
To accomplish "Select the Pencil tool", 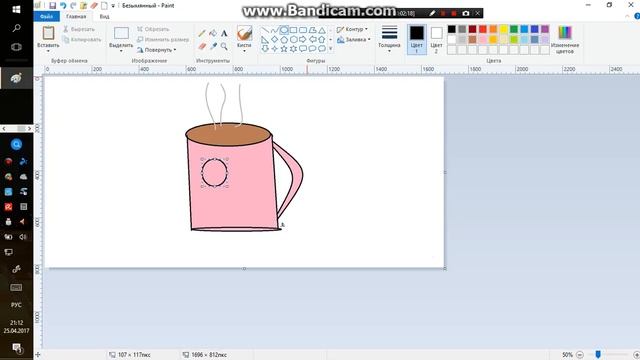I will pos(202,33).
